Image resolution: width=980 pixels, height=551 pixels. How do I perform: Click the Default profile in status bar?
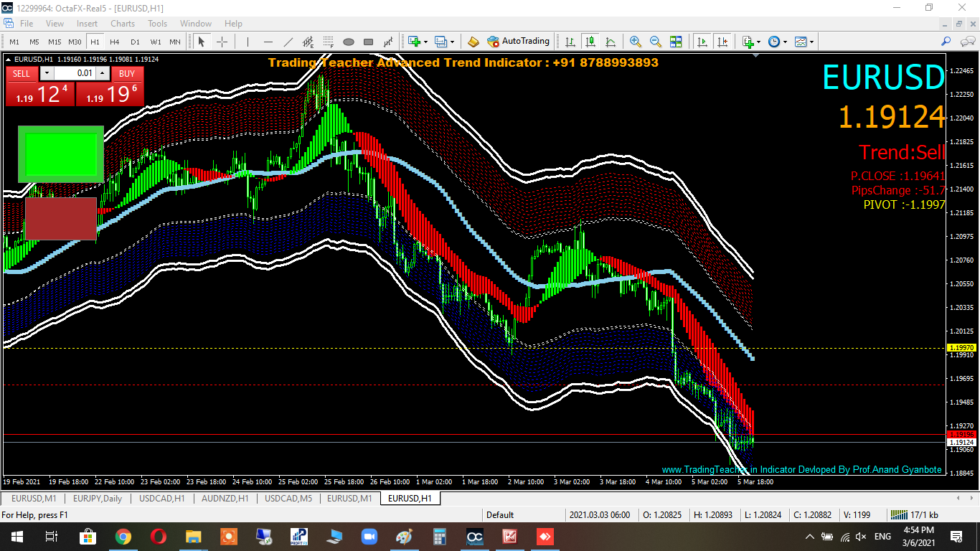pos(500,514)
